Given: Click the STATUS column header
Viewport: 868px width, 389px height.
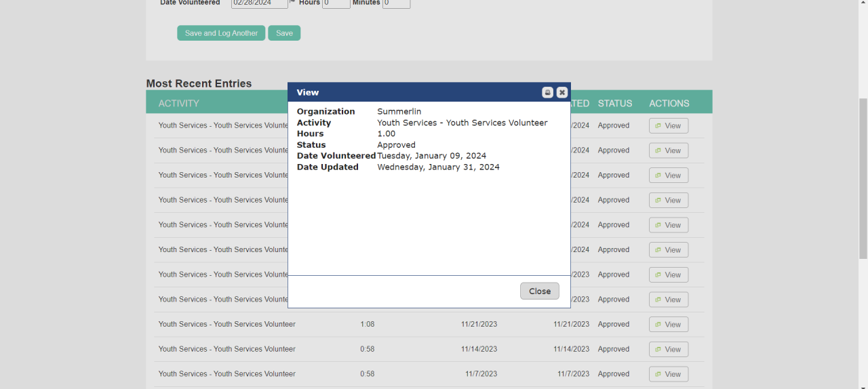Looking at the screenshot, I should 615,103.
